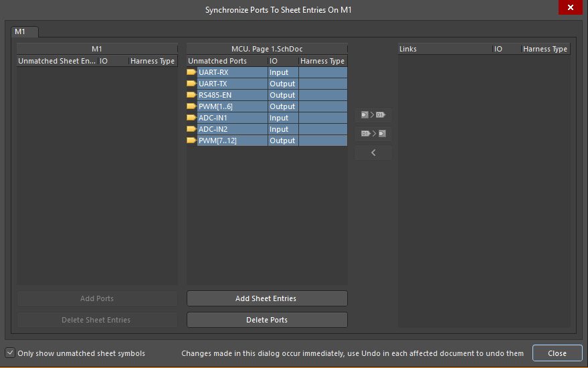Toggle Only show unmatched sheet symbols
This screenshot has width=588, height=368.
click(x=10, y=353)
